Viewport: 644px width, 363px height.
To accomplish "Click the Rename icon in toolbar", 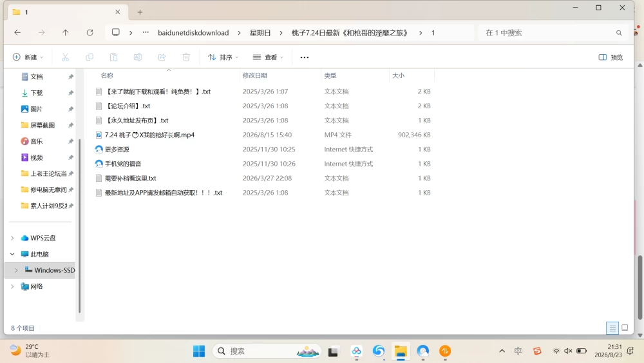I will tap(138, 57).
